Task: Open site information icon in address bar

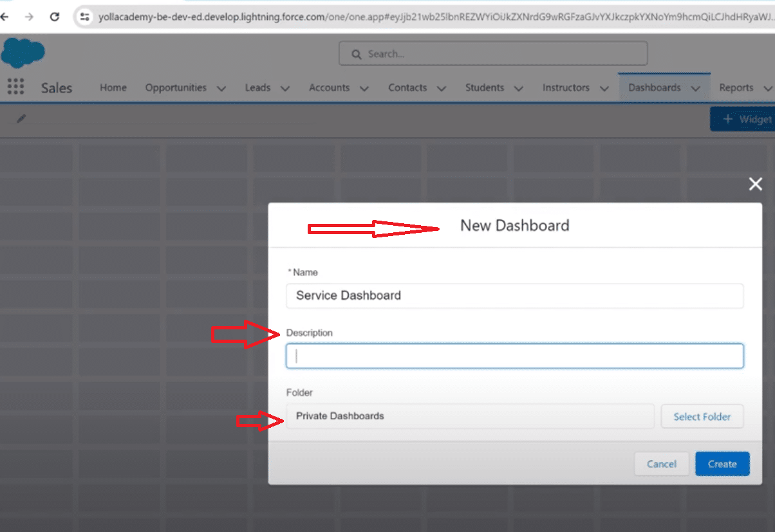Action: pos(84,17)
